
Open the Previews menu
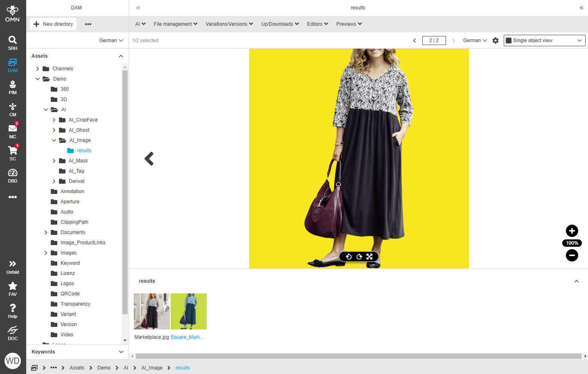tap(348, 24)
